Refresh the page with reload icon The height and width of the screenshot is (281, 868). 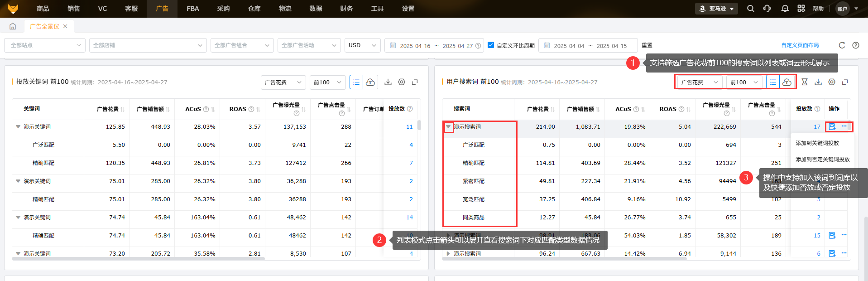coord(842,45)
